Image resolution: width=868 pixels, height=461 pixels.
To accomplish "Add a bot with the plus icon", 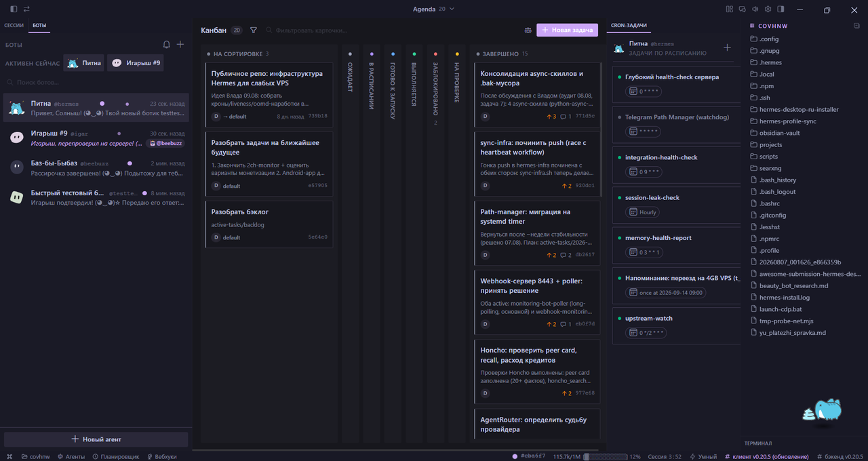I will pyautogui.click(x=180, y=45).
